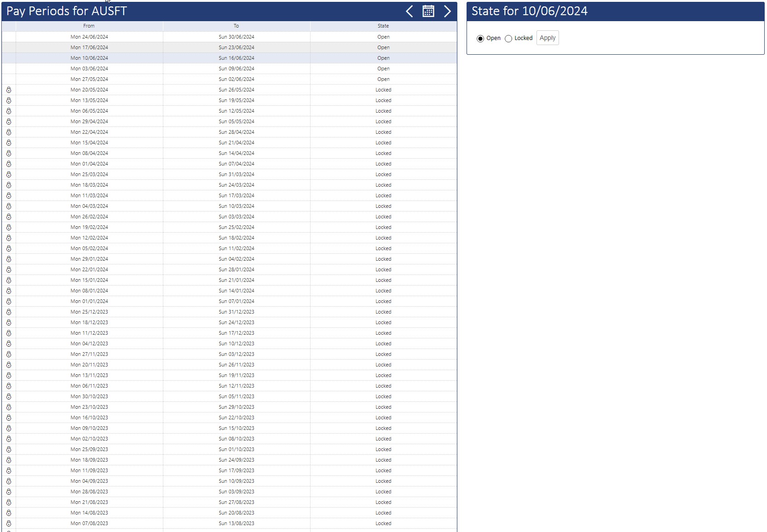Select pay period Mon 10/06/2024
Viewport: 767px width, 532px height.
[89, 58]
